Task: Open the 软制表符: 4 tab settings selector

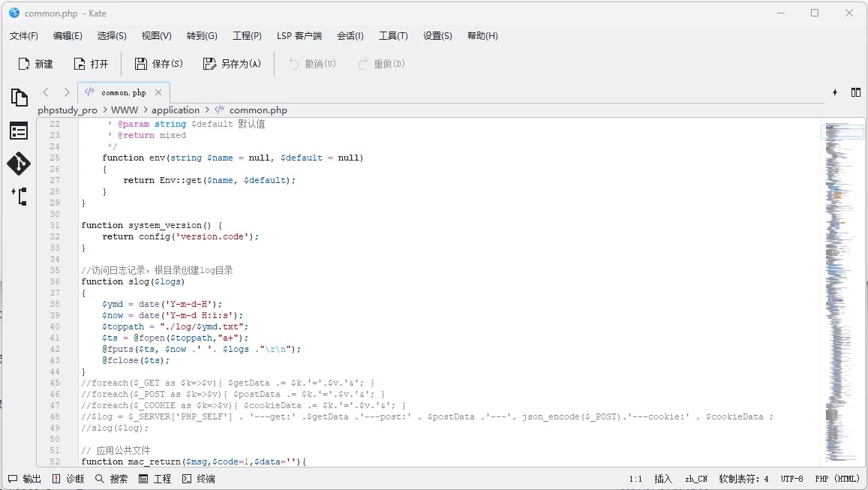Action: click(x=743, y=479)
